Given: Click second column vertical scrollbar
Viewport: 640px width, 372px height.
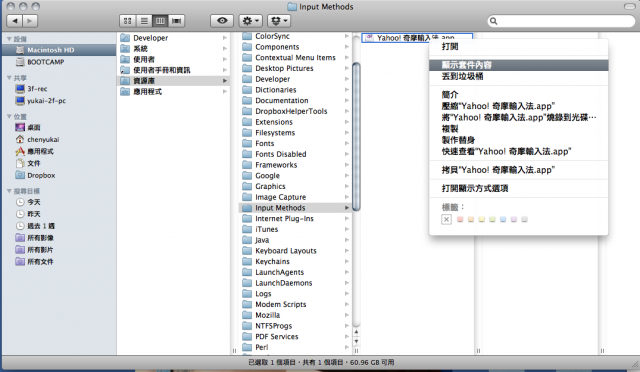Looking at the screenshot, I should tap(356, 137).
